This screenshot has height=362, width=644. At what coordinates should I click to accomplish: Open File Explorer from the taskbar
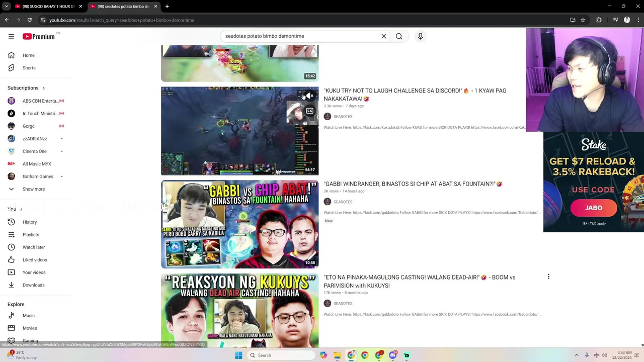[x=337, y=355]
